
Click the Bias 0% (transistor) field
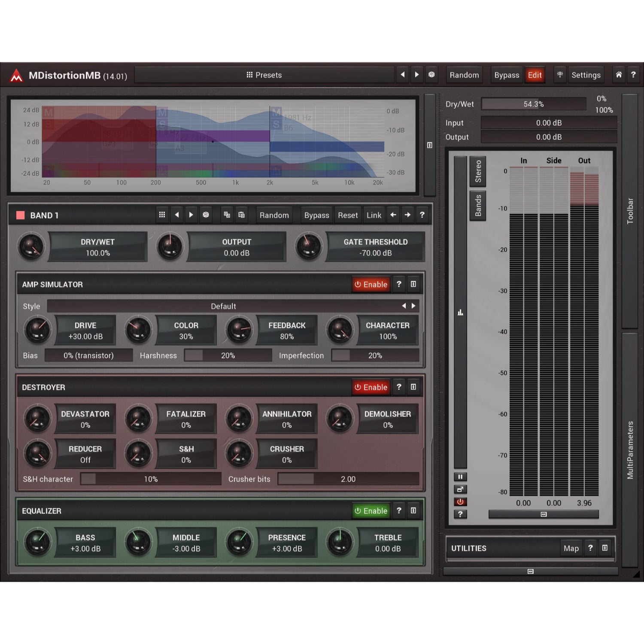click(x=89, y=355)
